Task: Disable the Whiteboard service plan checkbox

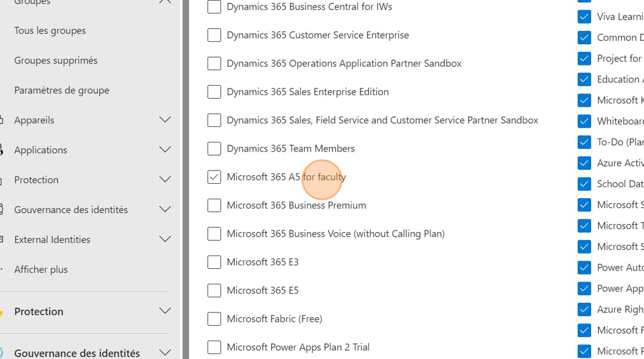Action: click(x=584, y=121)
